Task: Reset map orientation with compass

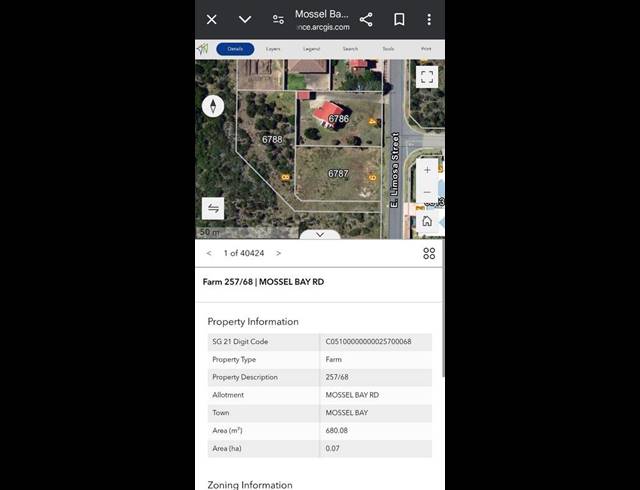Action: point(213,106)
